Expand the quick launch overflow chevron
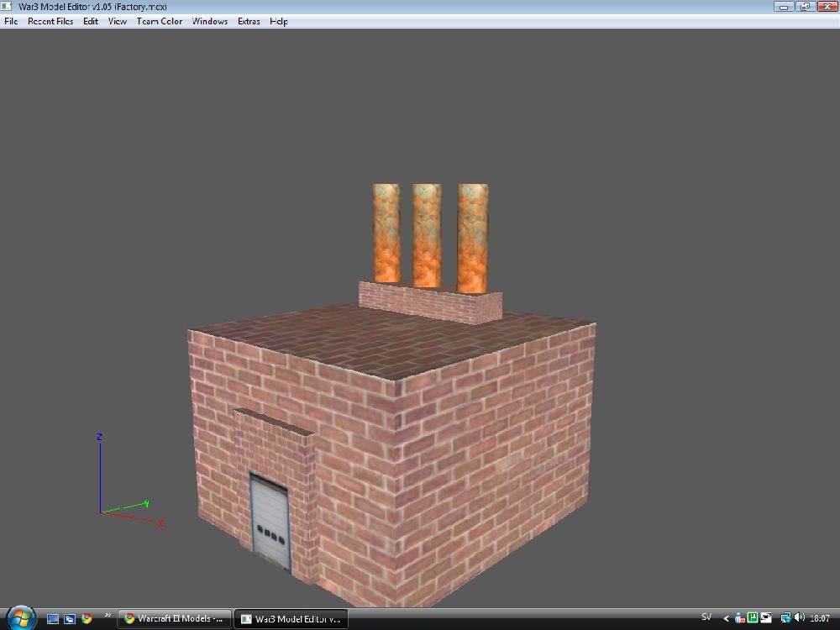 (108, 615)
